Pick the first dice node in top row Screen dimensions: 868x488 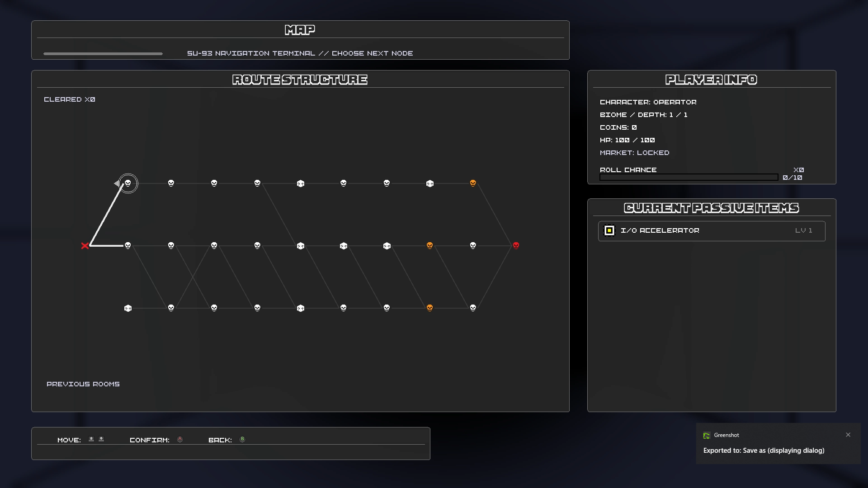click(301, 183)
